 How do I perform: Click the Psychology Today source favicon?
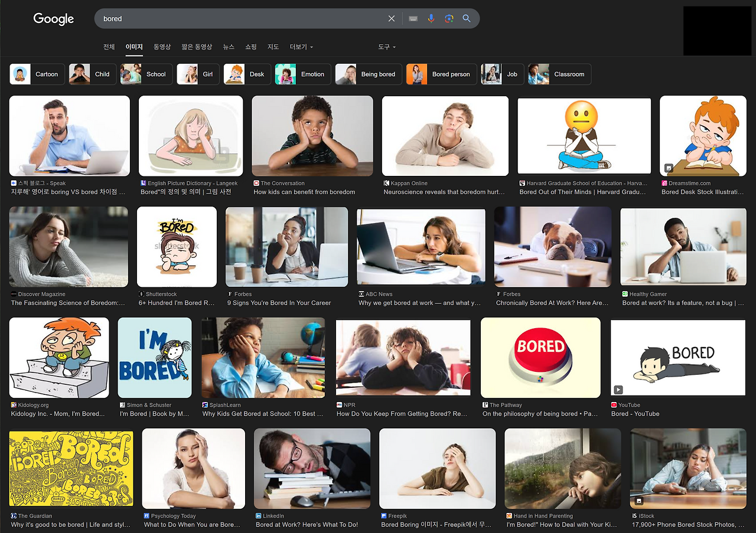pyautogui.click(x=146, y=516)
